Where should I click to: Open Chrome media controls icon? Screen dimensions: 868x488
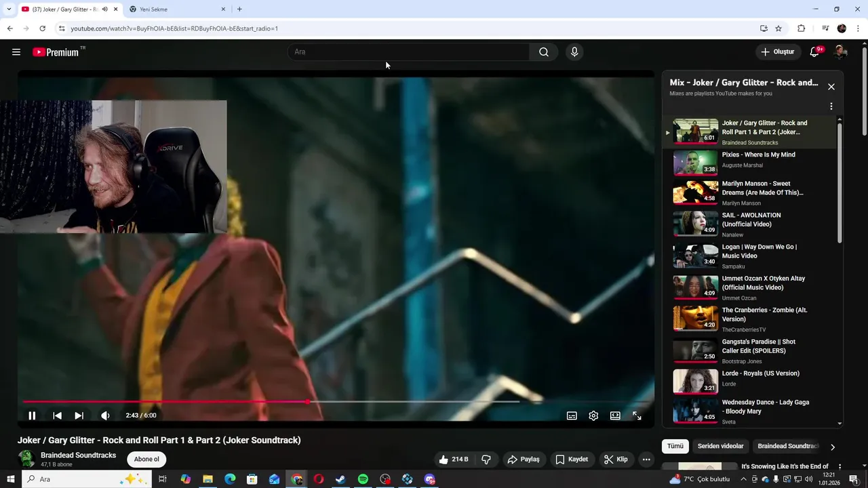click(x=825, y=28)
